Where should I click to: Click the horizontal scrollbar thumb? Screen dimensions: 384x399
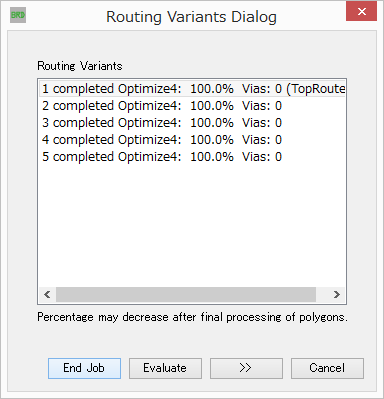click(186, 295)
